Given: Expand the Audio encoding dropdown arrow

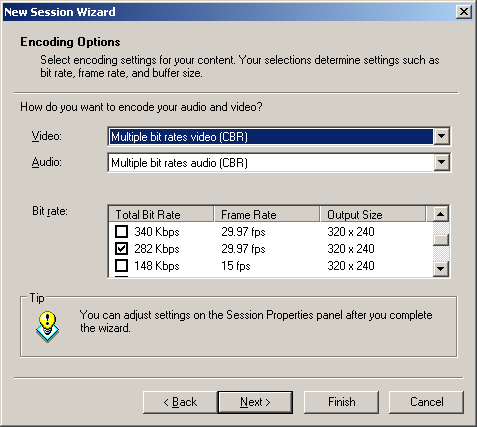Looking at the screenshot, I should pos(441,162).
